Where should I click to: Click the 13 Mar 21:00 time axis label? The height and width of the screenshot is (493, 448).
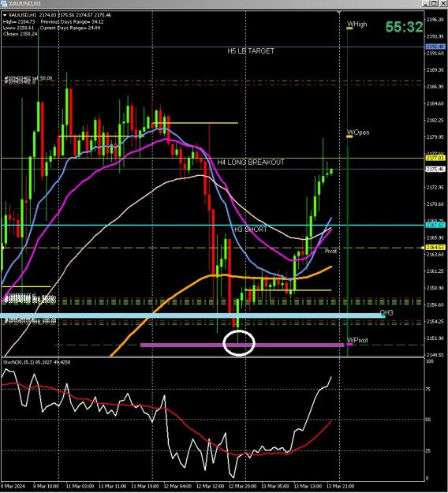pyautogui.click(x=340, y=487)
